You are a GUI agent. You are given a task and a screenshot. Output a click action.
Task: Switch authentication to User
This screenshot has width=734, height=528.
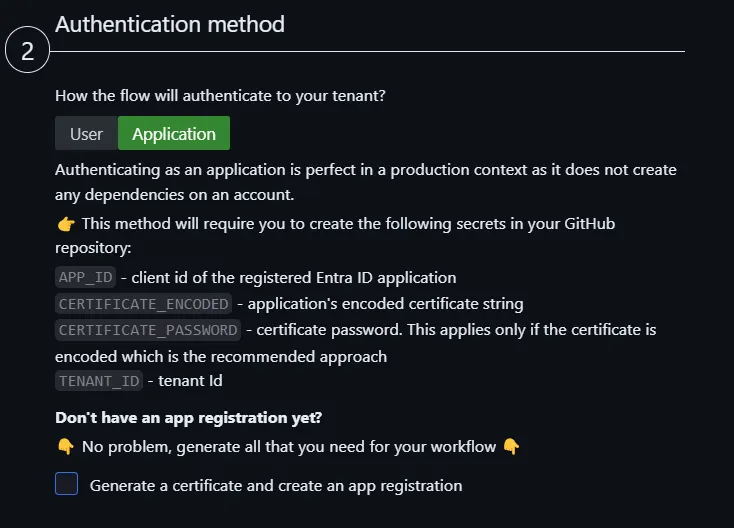(x=86, y=134)
